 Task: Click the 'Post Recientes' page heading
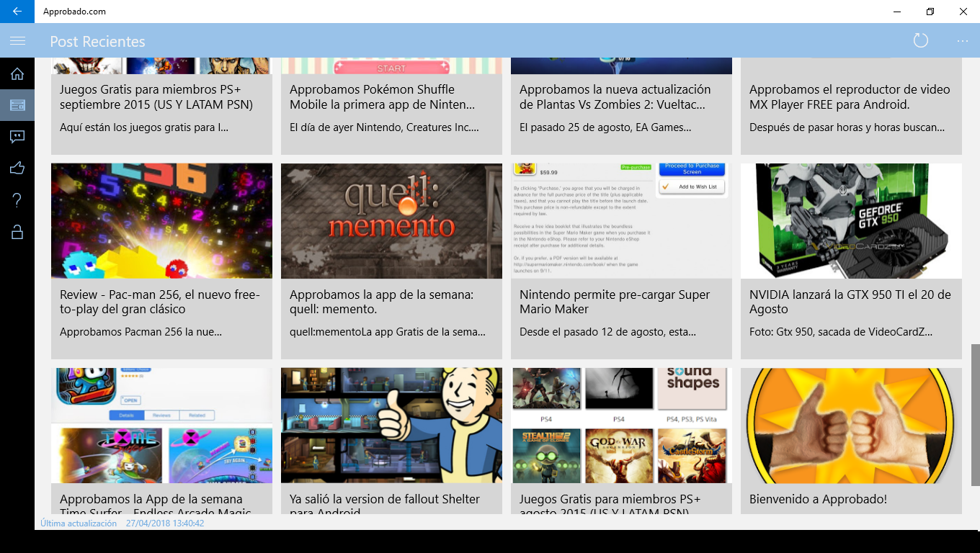point(97,42)
